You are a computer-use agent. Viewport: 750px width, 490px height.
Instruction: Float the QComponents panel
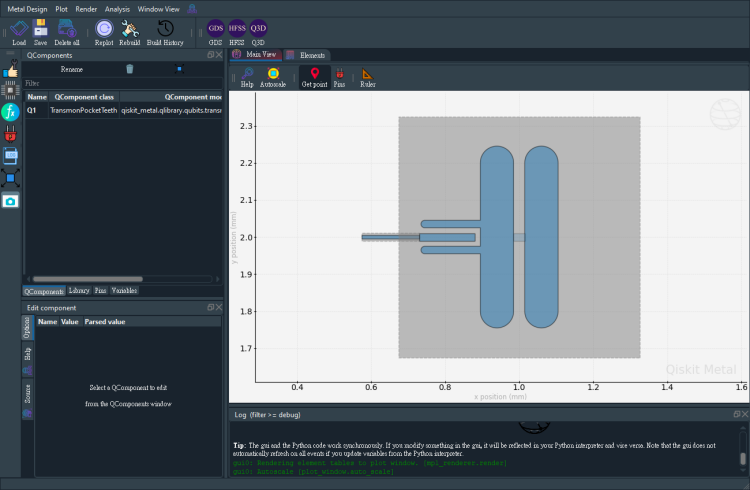pos(210,55)
